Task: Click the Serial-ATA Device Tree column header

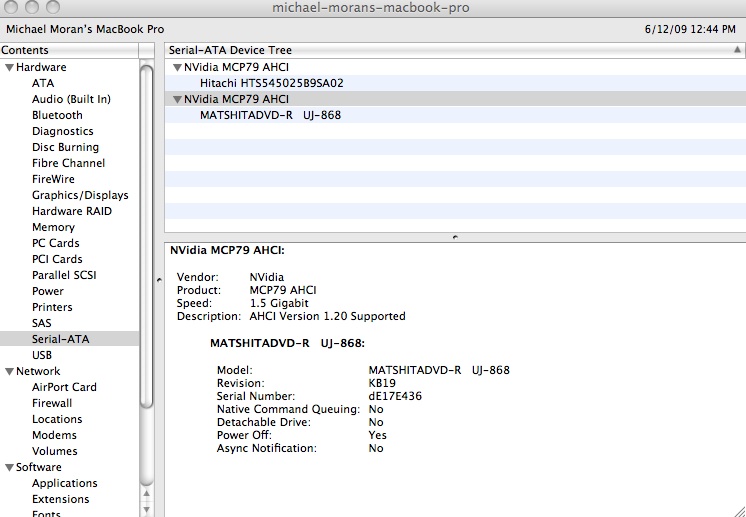Action: coord(455,50)
